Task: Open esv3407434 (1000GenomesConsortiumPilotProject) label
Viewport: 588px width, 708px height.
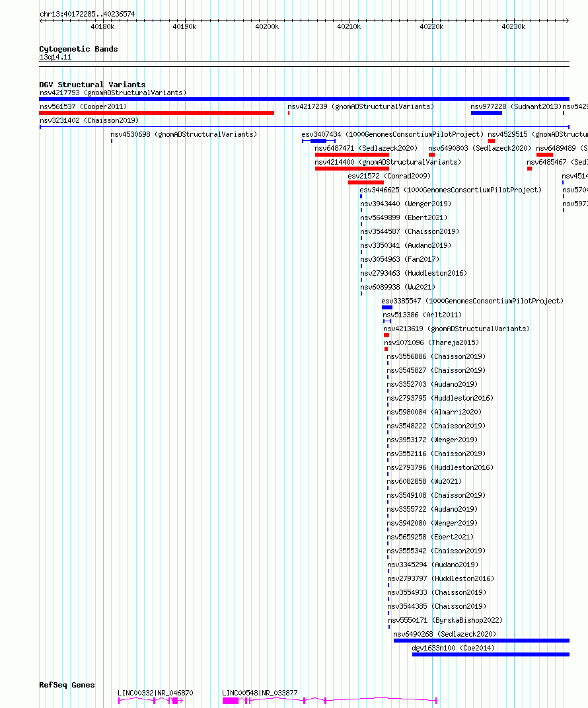Action: click(392, 135)
